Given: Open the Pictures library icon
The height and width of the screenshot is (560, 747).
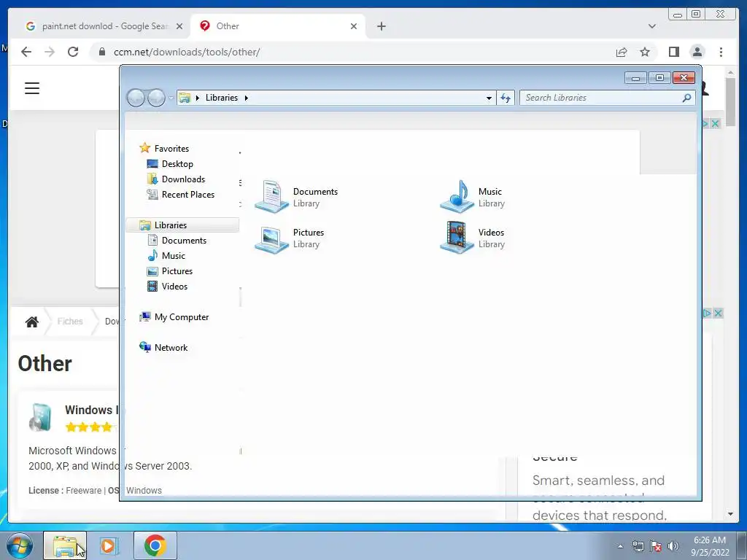Looking at the screenshot, I should (x=289, y=238).
